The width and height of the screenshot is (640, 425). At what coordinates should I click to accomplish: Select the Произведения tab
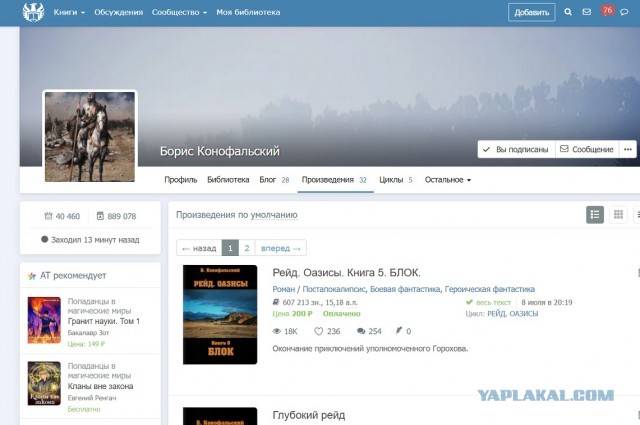coord(334,180)
